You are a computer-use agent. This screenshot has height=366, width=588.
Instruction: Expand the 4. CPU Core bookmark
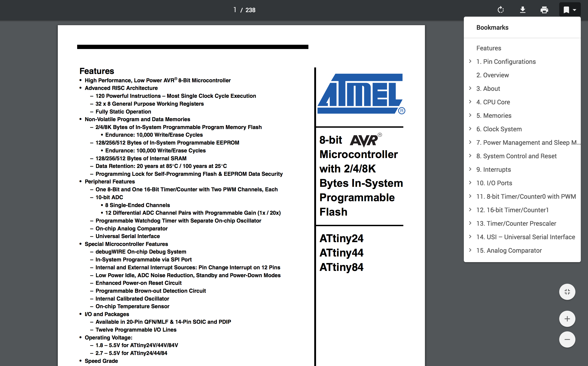tap(470, 102)
